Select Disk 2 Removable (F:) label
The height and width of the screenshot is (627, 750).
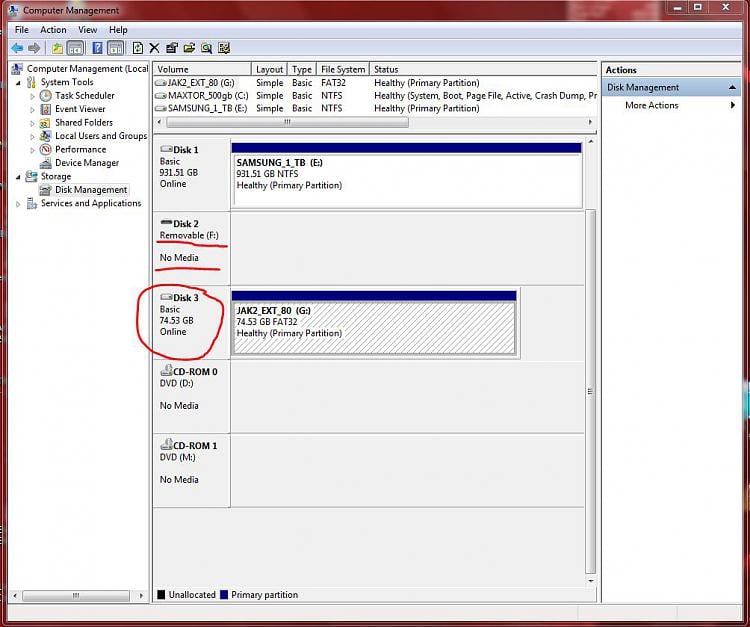click(191, 249)
